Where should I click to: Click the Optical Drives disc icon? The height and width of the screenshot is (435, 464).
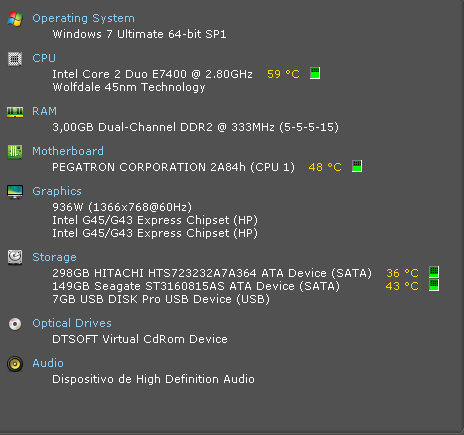[x=15, y=324]
